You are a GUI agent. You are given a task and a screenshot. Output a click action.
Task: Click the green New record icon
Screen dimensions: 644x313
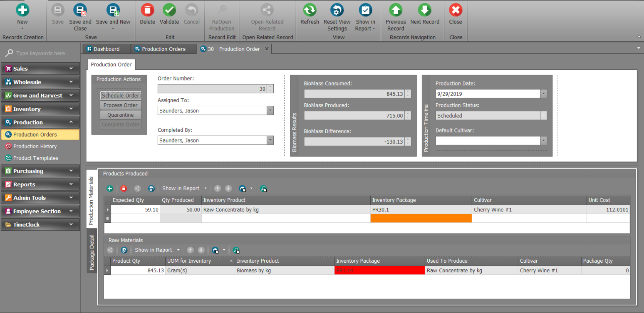coord(22,10)
